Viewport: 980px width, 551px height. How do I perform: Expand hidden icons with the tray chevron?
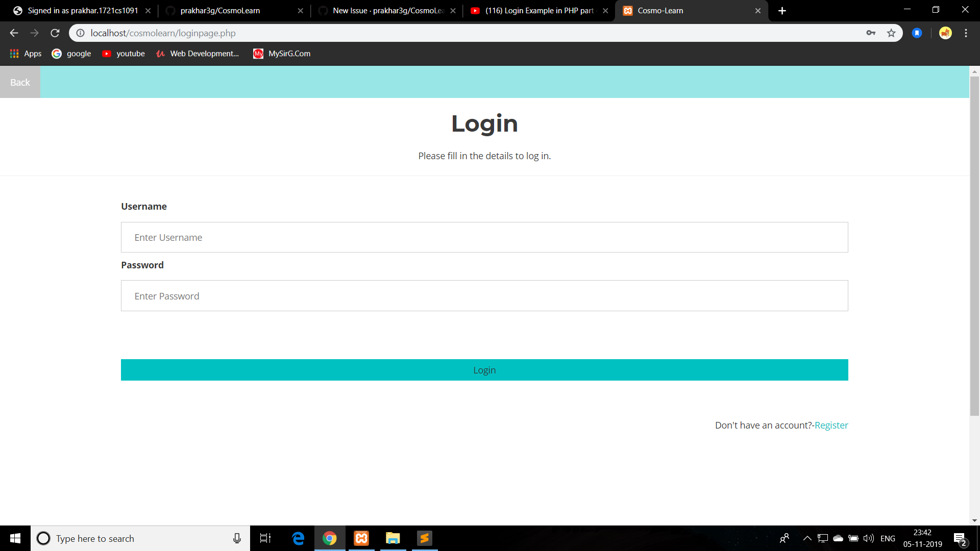[807, 538]
